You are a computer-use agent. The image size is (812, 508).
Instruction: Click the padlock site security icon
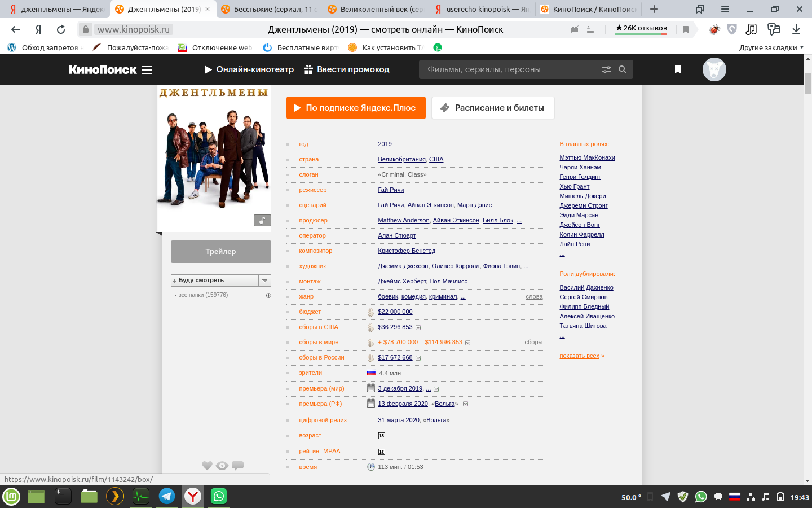pyautogui.click(x=85, y=29)
